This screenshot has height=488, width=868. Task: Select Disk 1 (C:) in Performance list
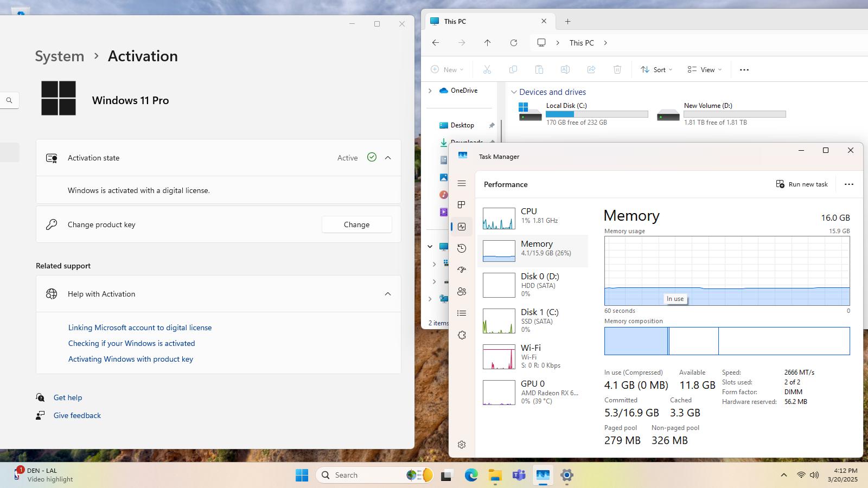point(533,321)
